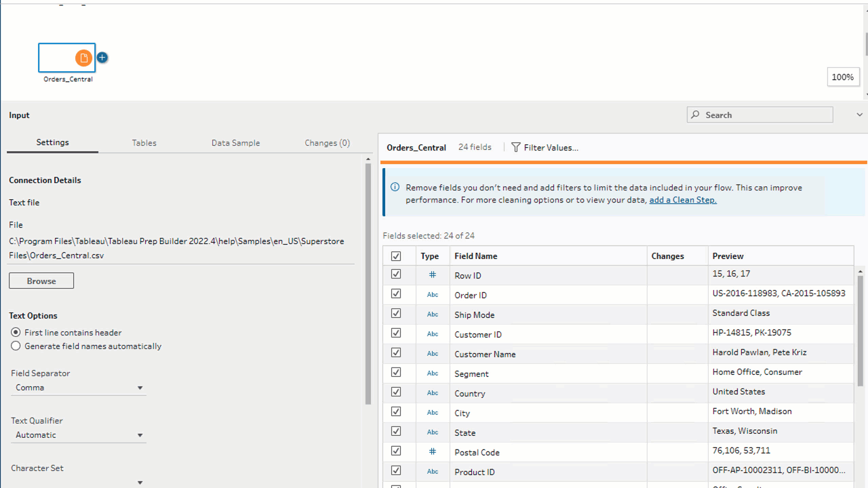Click the Filter Values funnel icon
Image resolution: width=868 pixels, height=488 pixels.
tap(516, 147)
